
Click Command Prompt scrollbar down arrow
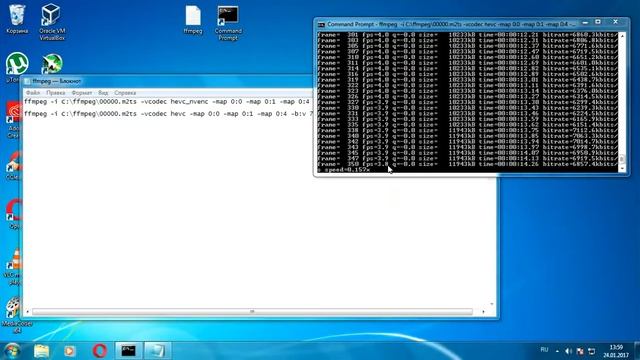pos(622,168)
